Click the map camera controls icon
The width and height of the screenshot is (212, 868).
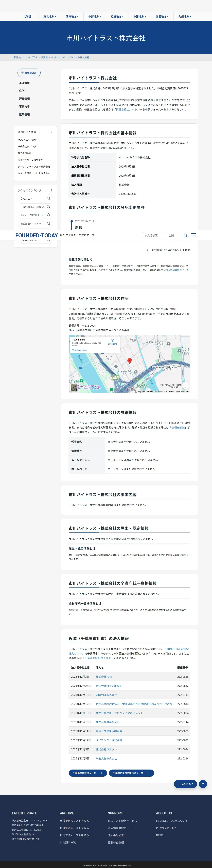[185, 386]
